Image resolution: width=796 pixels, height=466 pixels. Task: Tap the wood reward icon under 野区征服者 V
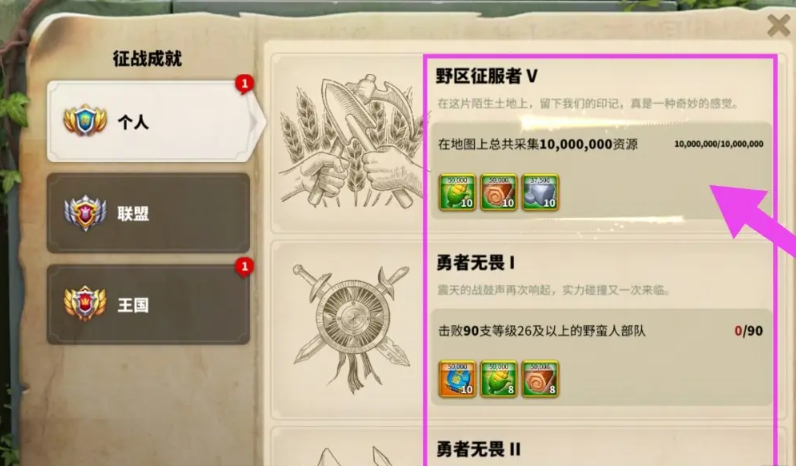[x=499, y=192]
